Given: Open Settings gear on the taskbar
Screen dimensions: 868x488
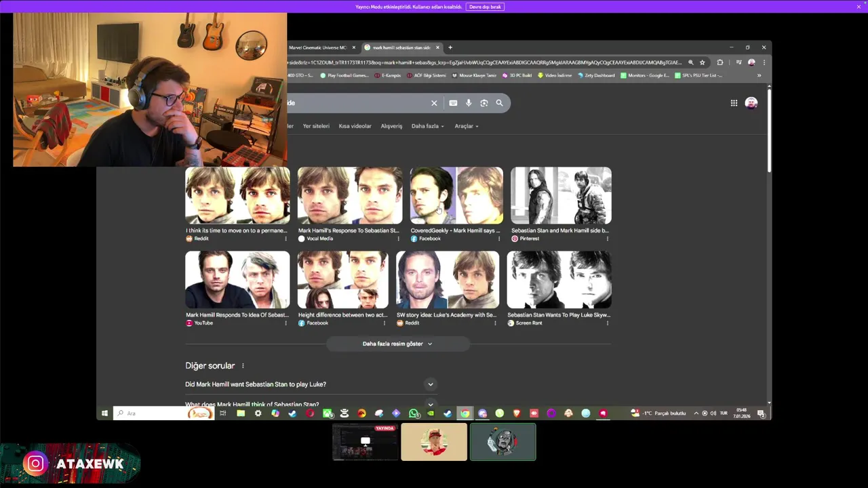Looking at the screenshot, I should click(x=258, y=413).
